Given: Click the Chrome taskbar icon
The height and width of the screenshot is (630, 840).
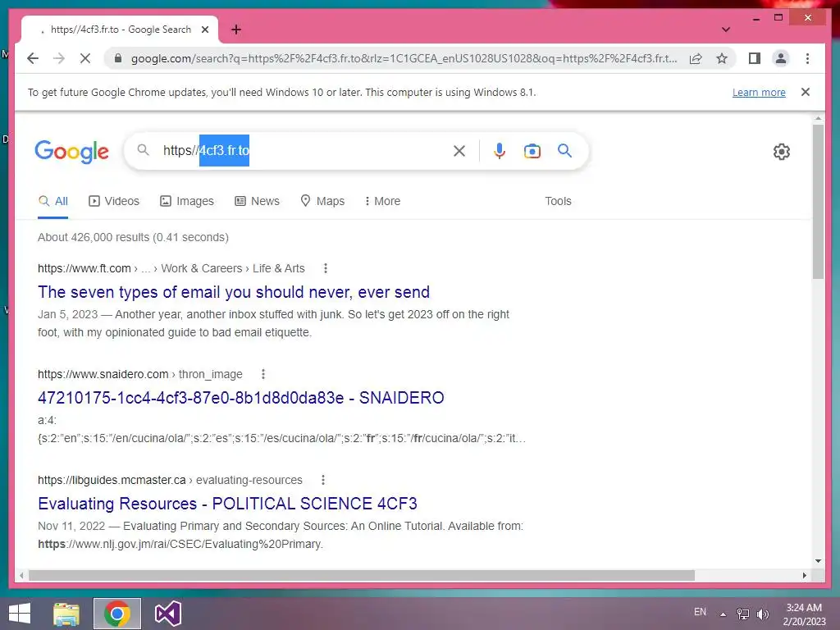Looking at the screenshot, I should [116, 614].
